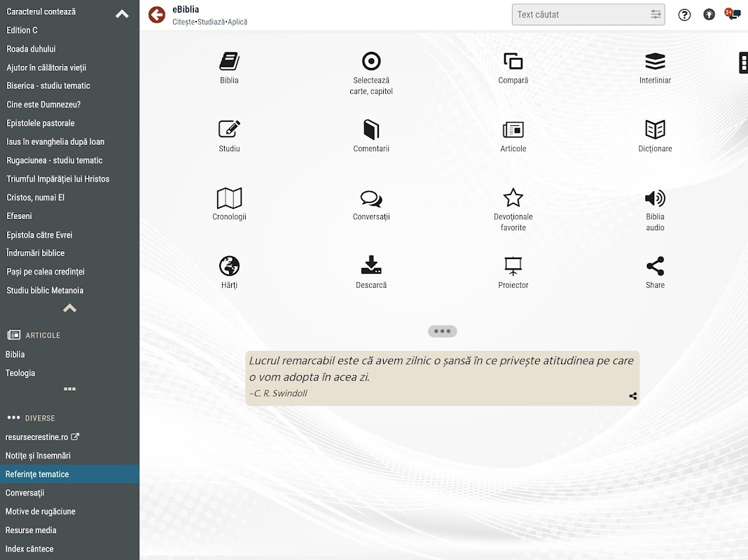Viewport: 748px width, 560px height.
Task: Select Resurse media
Action: 31,530
